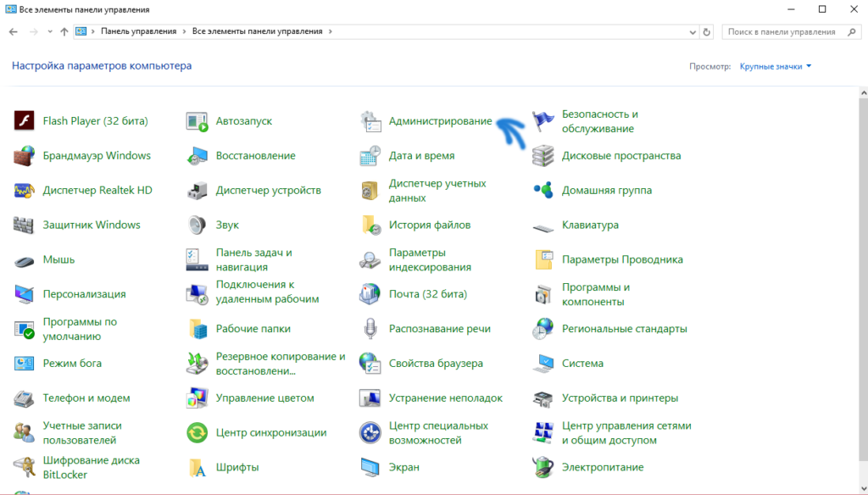
Task: Click the Центр специальных возможностей icon
Action: 370,432
